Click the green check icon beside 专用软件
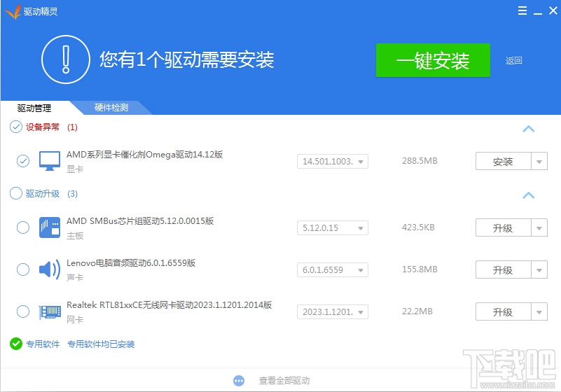561x392 pixels. point(15,344)
